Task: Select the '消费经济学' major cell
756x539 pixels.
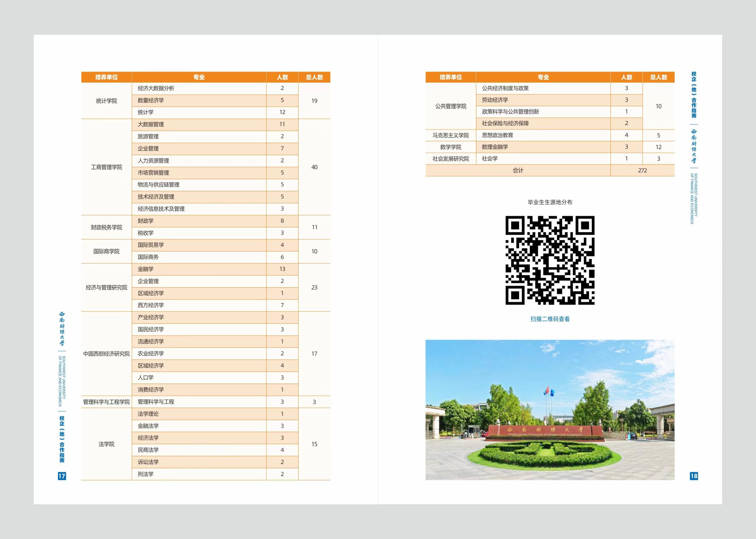Action: (199, 390)
